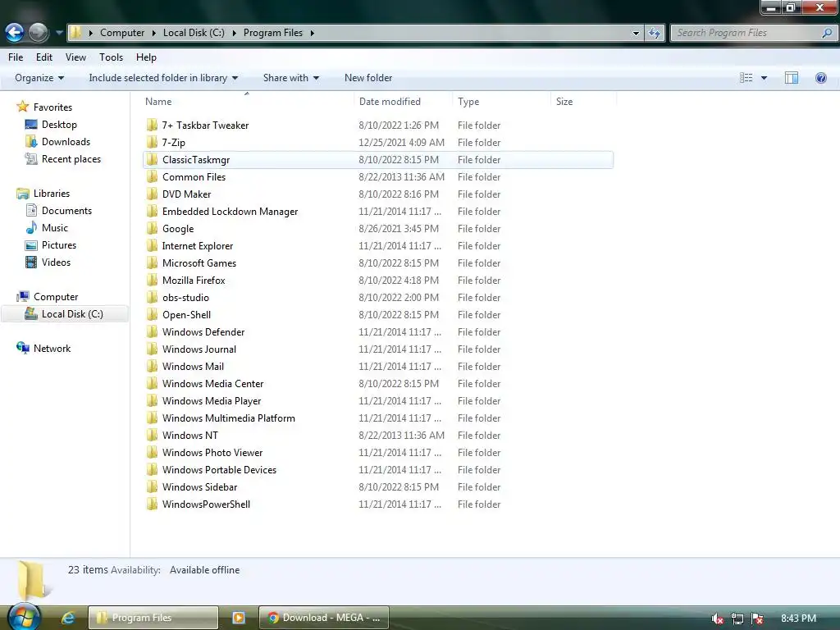Image resolution: width=840 pixels, height=630 pixels.
Task: Open the Edit menu
Action: pos(44,57)
